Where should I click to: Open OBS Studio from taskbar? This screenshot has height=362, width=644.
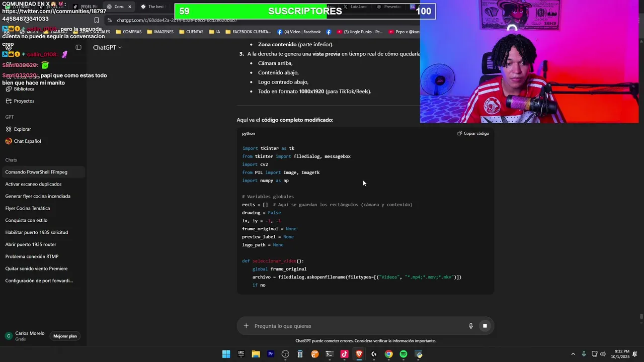coord(285,354)
